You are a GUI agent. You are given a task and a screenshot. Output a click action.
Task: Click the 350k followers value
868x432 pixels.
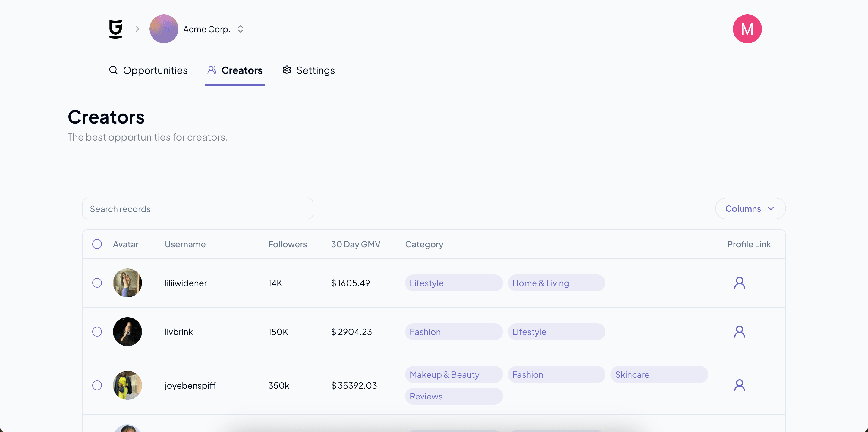click(x=279, y=385)
